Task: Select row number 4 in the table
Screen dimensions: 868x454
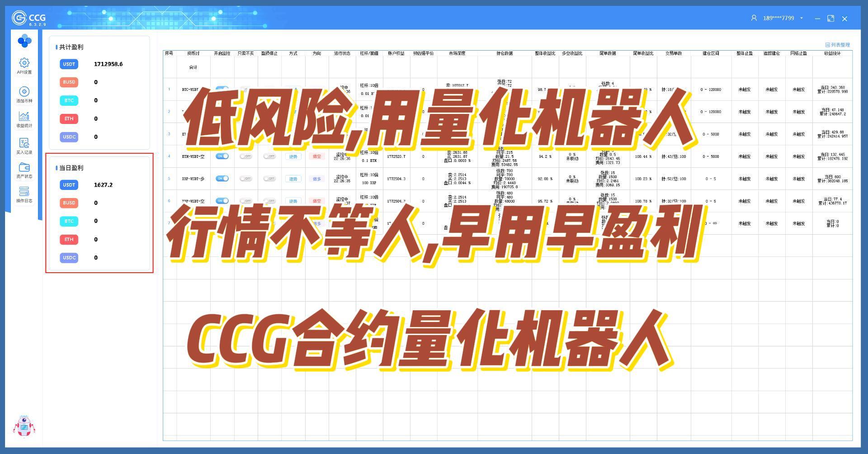Action: [169, 156]
